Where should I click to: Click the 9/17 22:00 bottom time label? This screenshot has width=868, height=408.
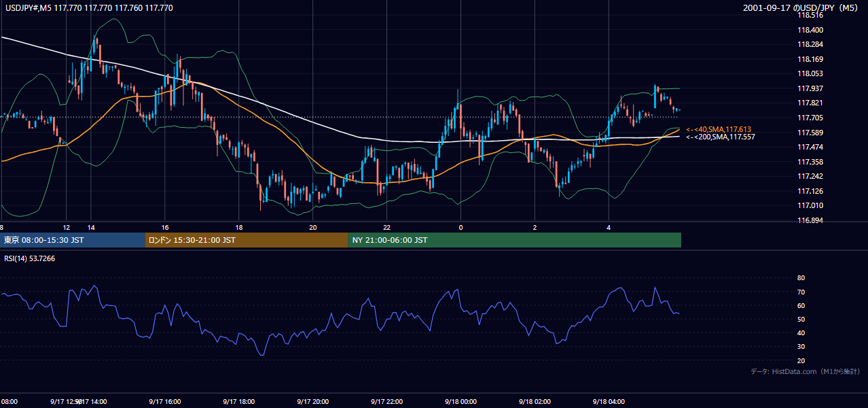tap(386, 401)
